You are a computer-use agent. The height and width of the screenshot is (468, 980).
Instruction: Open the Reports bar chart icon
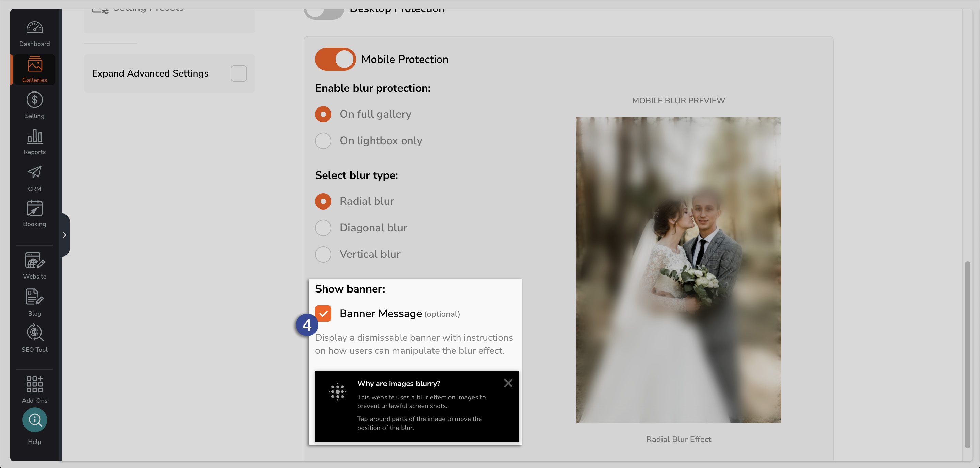click(x=35, y=136)
